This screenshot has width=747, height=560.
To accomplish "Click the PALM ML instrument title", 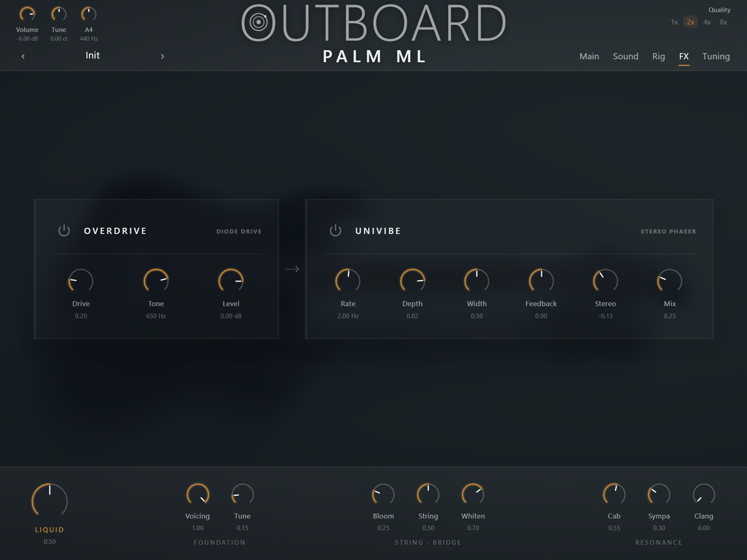I will (375, 56).
